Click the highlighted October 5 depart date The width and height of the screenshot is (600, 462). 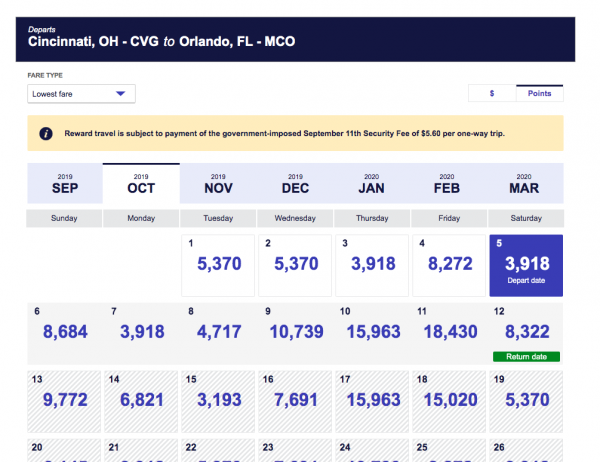pos(525,265)
